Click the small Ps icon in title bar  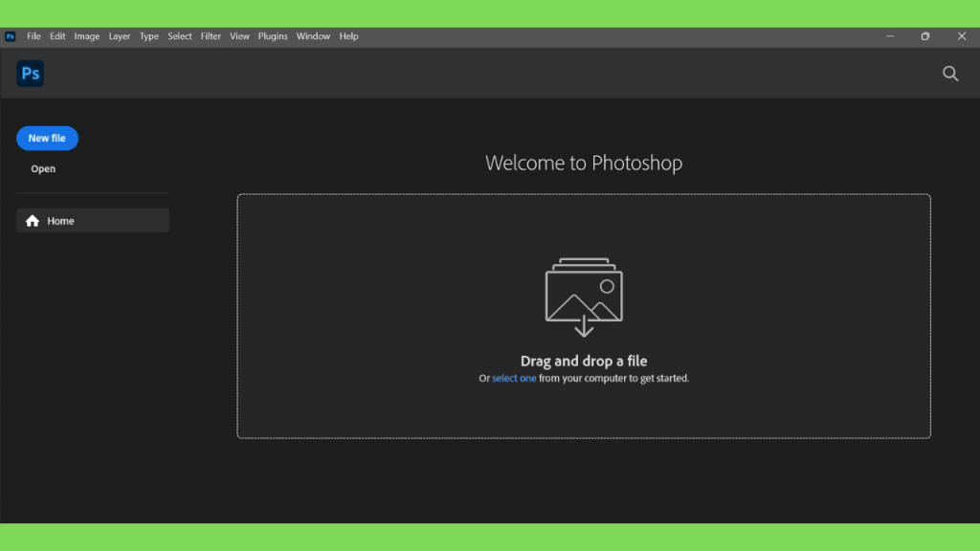(x=10, y=36)
